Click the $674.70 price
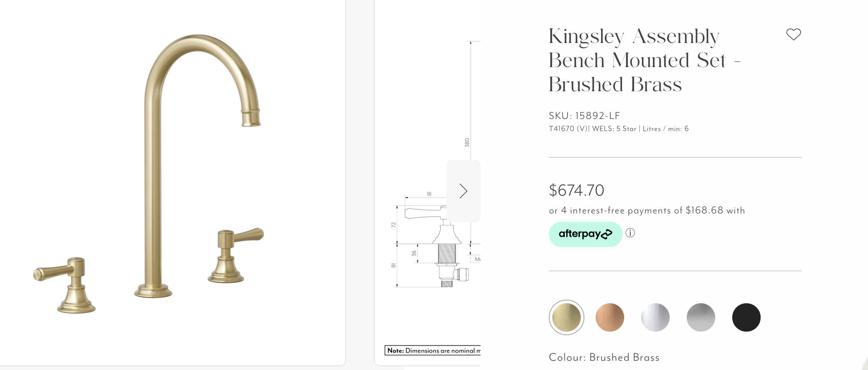The image size is (868, 370). point(577,190)
